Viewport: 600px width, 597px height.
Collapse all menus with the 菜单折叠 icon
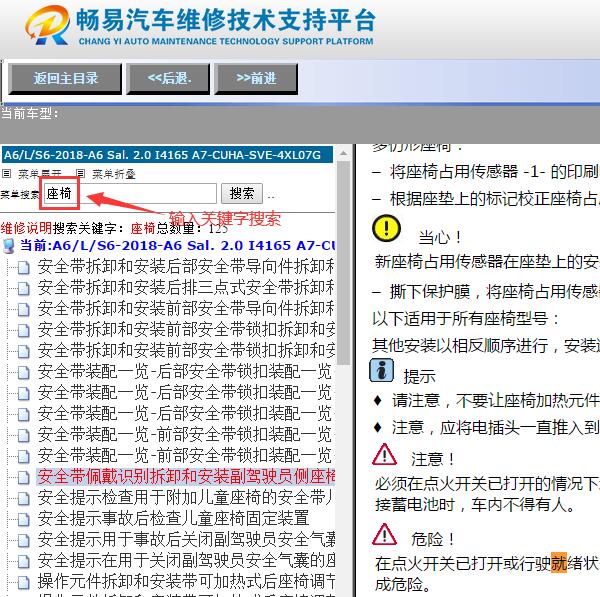click(80, 174)
